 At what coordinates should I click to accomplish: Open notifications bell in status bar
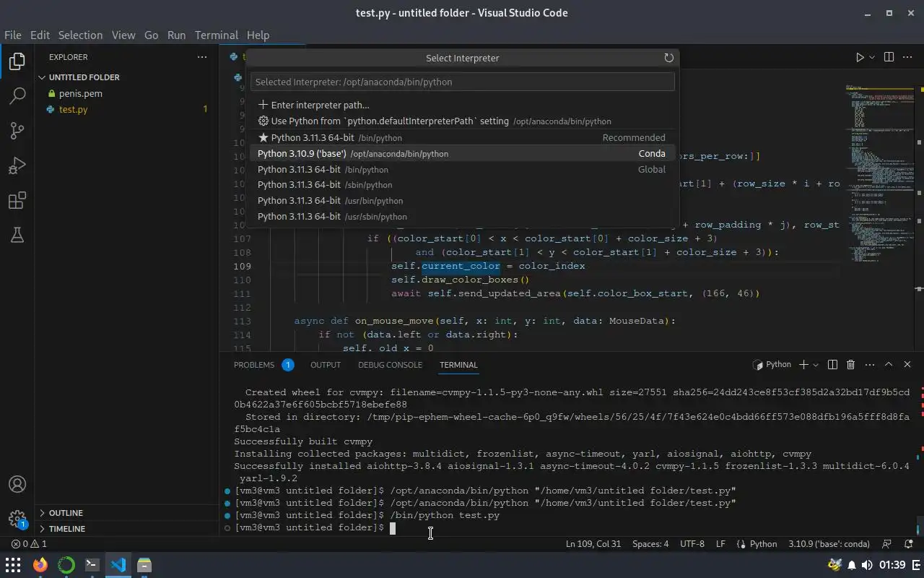[909, 544]
